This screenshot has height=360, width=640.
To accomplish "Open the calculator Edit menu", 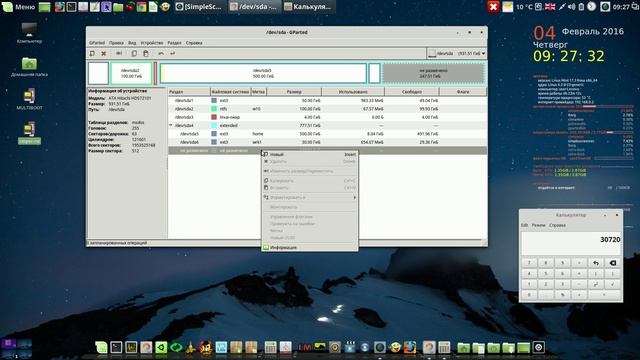I will [x=524, y=225].
